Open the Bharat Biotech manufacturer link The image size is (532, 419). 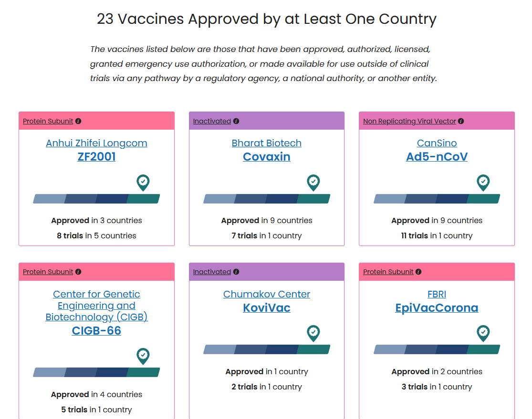click(267, 143)
